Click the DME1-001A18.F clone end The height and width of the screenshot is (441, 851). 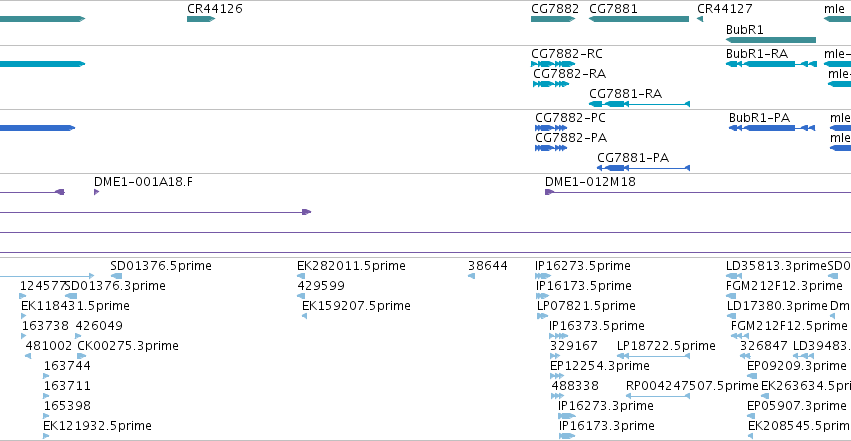coord(97,192)
